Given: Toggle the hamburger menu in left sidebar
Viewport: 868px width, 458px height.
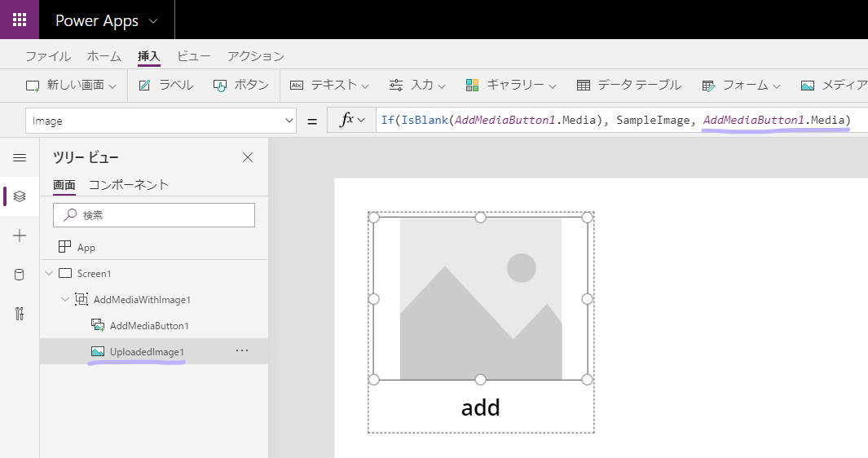Looking at the screenshot, I should [x=20, y=157].
